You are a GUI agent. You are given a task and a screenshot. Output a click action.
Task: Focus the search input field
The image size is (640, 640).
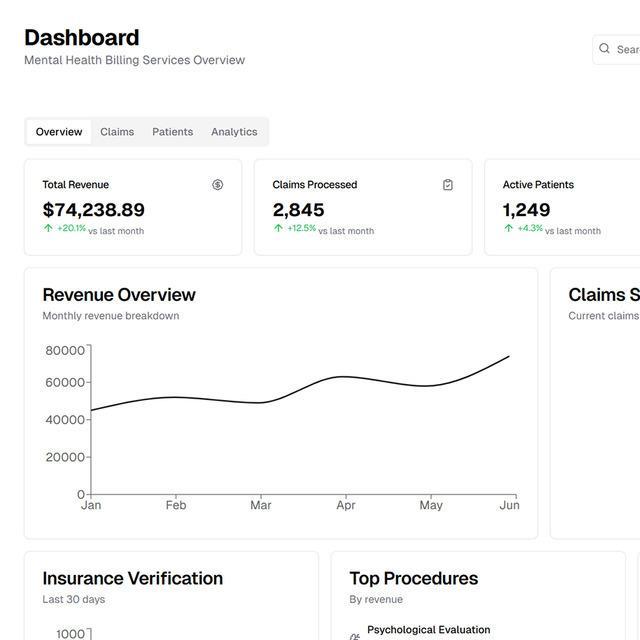626,49
